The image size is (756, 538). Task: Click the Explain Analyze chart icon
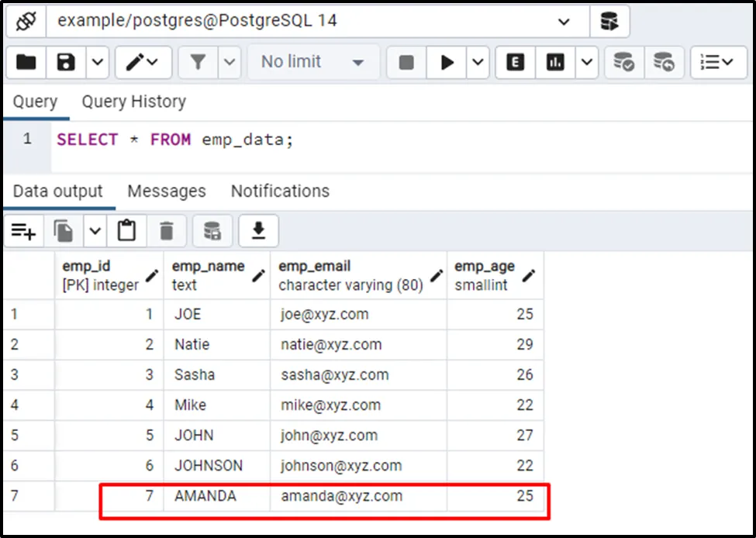tap(555, 63)
